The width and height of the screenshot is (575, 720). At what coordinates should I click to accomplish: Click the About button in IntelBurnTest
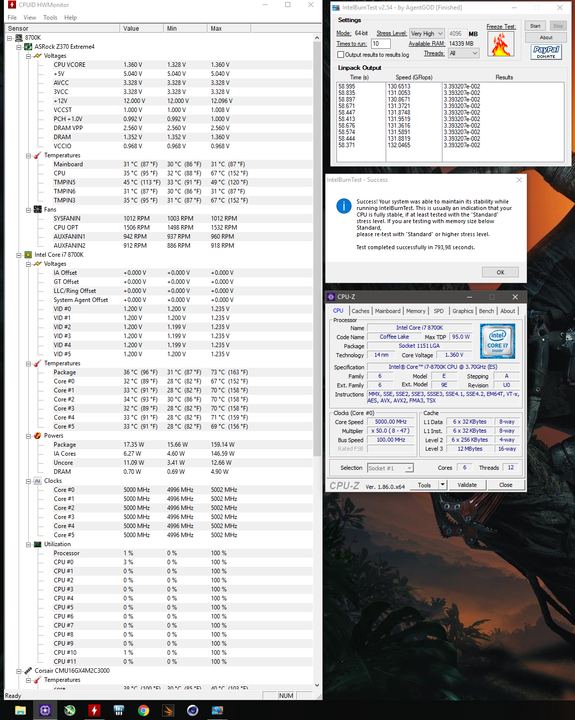[546, 38]
